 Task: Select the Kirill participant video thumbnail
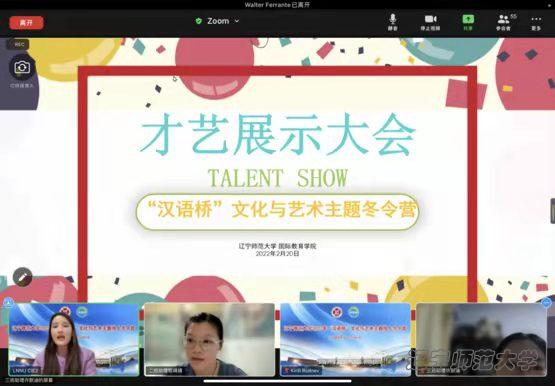(x=345, y=339)
